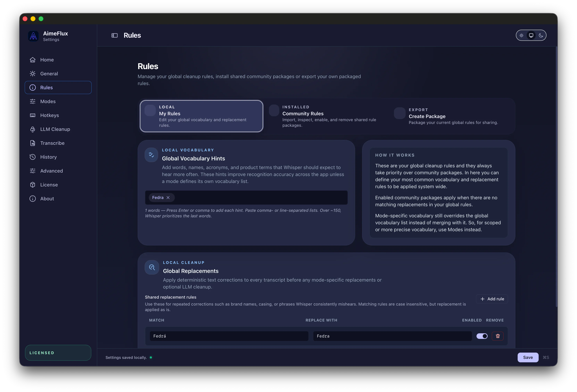Image resolution: width=577 pixels, height=392 pixels.
Task: Go to Hotkeys settings
Action: [x=58, y=115]
